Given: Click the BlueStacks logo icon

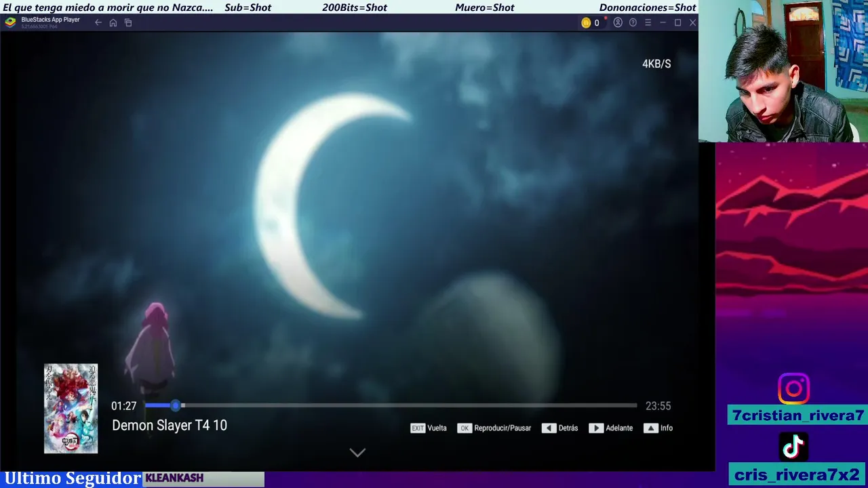Looking at the screenshot, I should click(10, 22).
